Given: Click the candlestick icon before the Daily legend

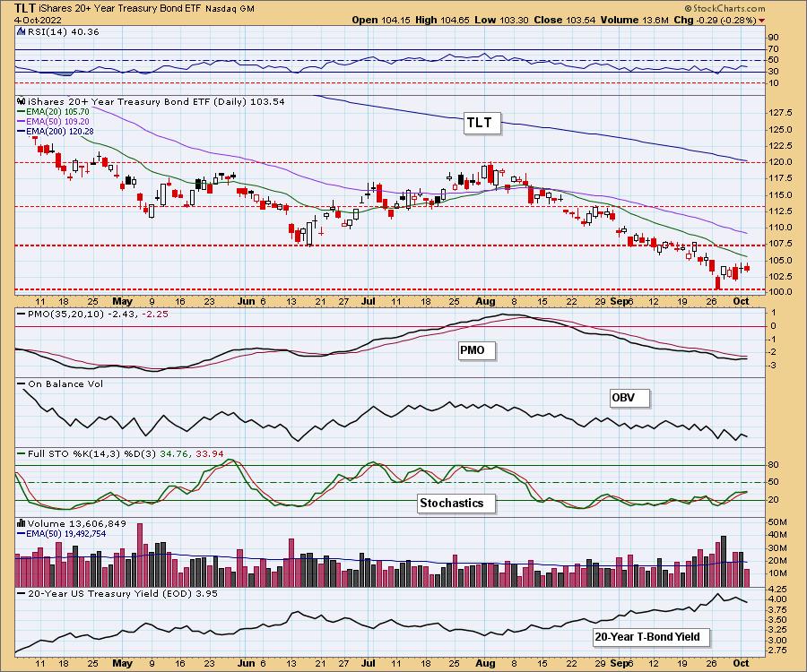Looking at the screenshot, I should coord(22,101).
